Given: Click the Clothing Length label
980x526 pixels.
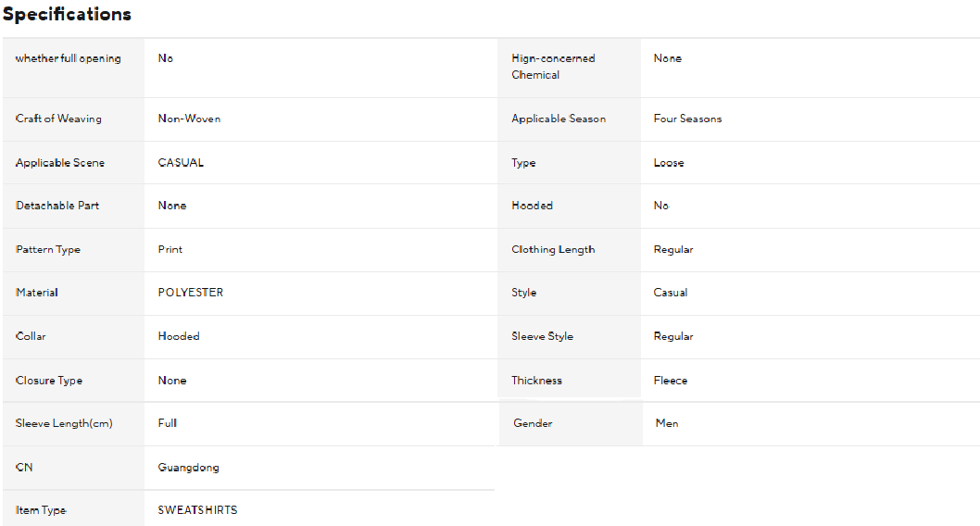Looking at the screenshot, I should pos(553,250).
